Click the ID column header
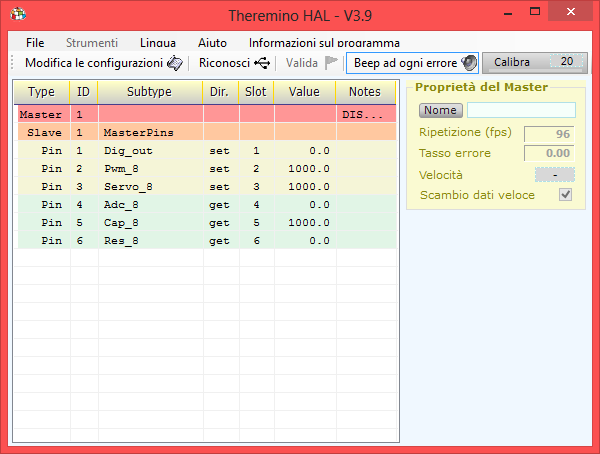The height and width of the screenshot is (454, 600). (x=83, y=92)
